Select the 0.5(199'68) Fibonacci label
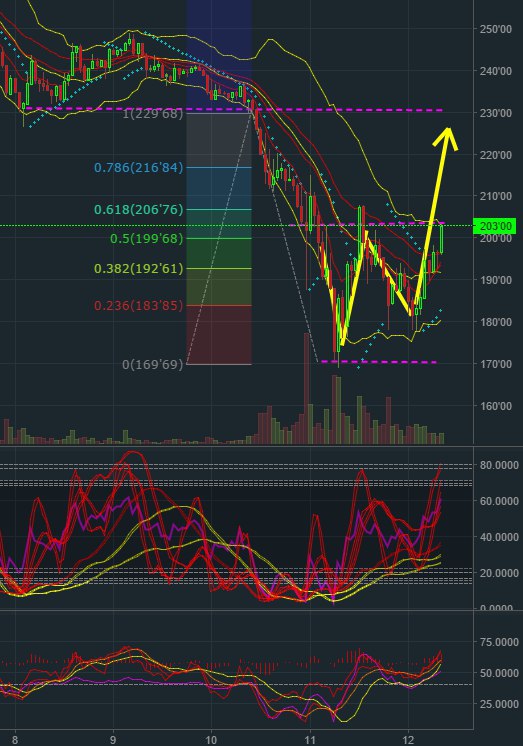 point(147,238)
